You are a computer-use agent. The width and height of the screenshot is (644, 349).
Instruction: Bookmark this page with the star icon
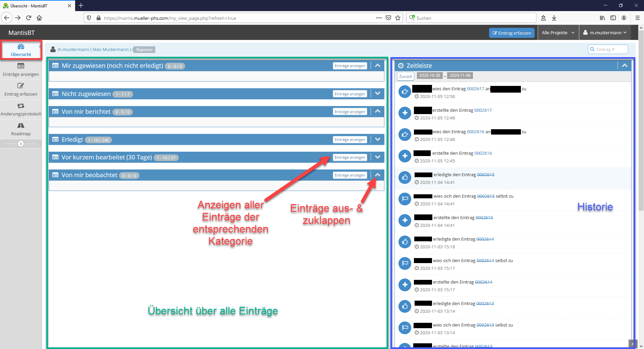click(x=398, y=18)
